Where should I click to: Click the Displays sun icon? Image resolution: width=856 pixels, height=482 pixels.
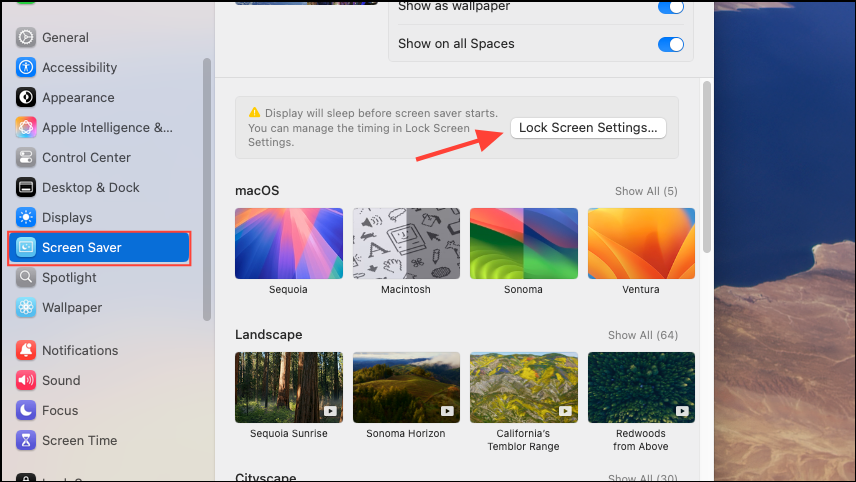(26, 217)
